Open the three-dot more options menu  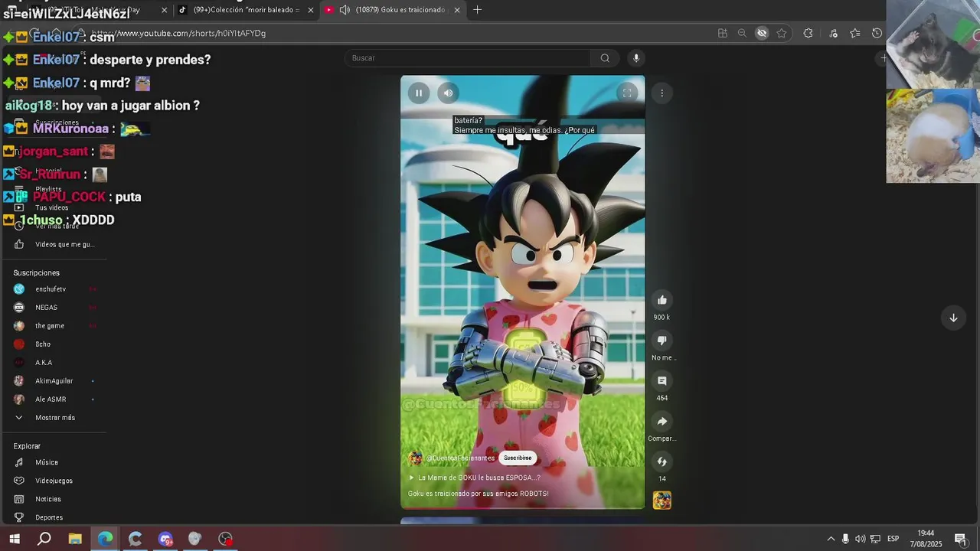point(661,93)
